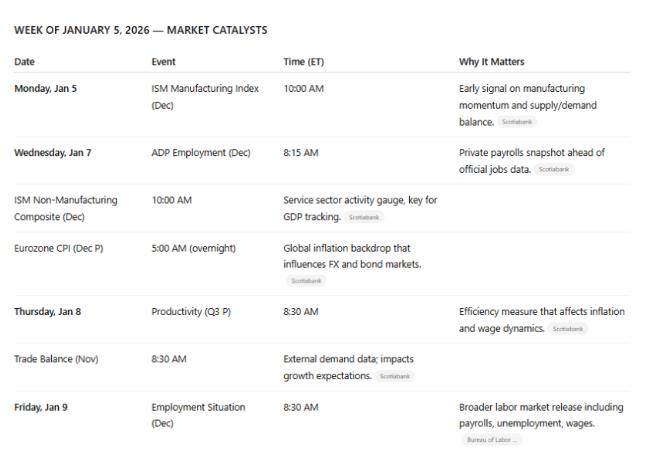Viewport: 666px width, 476px height.
Task: Click the Date column header
Action: [24, 62]
